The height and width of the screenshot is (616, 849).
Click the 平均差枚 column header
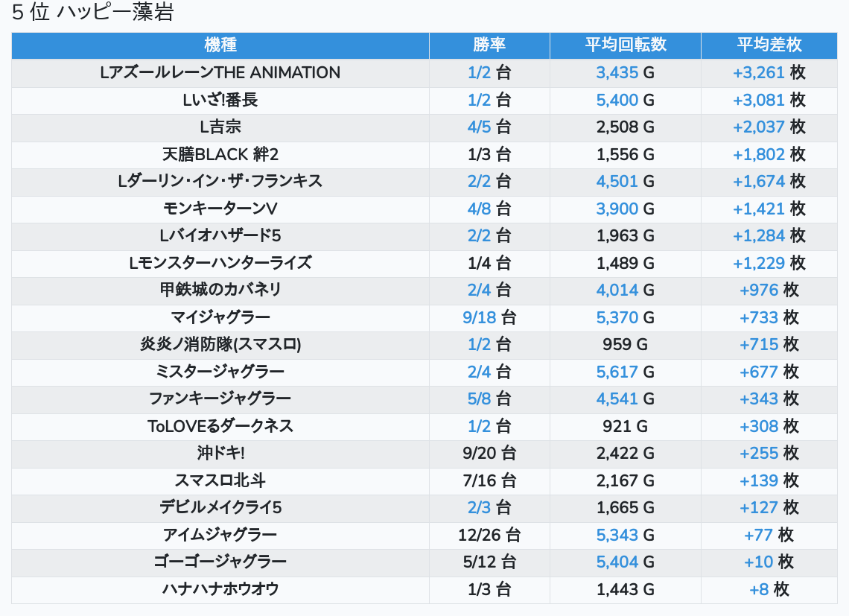coord(769,45)
